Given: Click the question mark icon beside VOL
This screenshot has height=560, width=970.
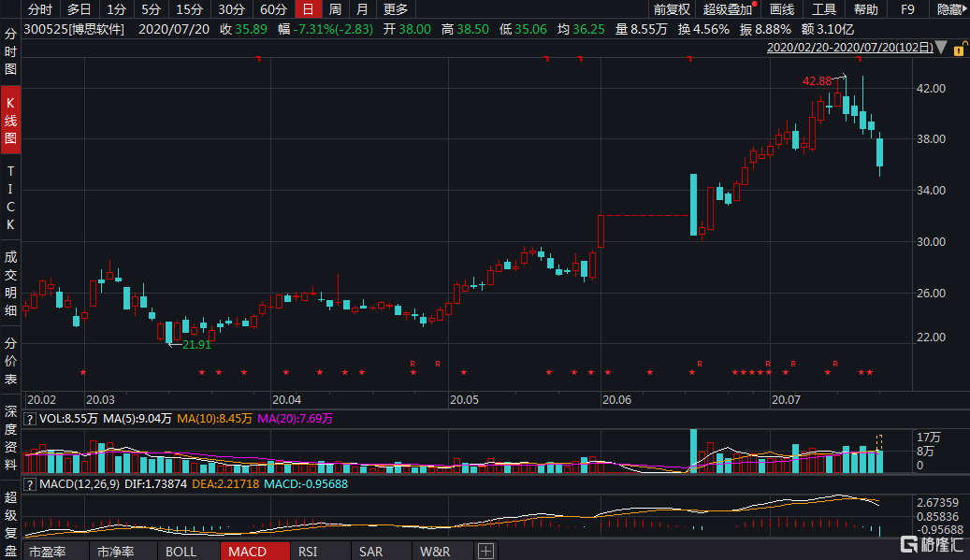Looking at the screenshot, I should point(29,420).
